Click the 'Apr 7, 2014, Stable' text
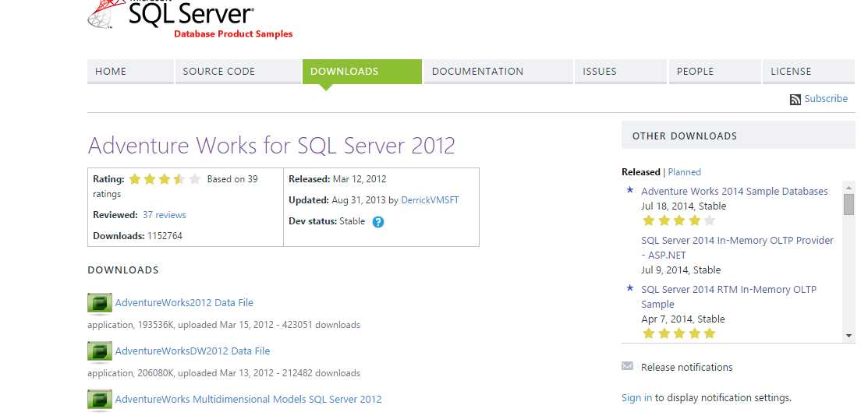Screen dimensions: 868x416 coord(683,319)
